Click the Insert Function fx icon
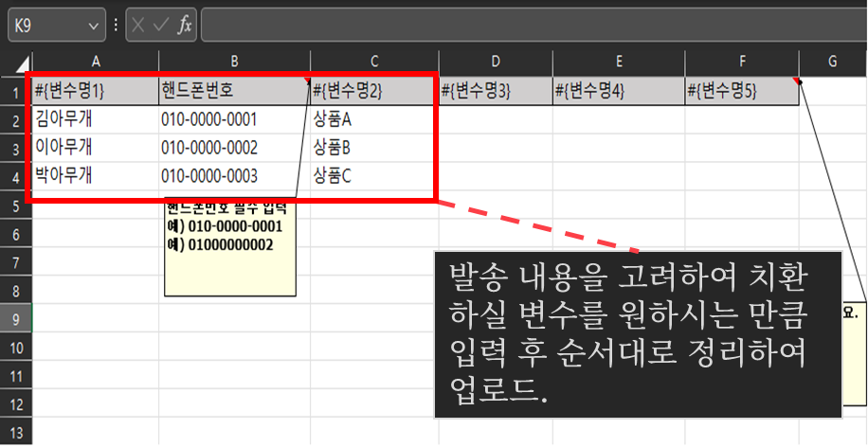Viewport: 868px width, 447px height. (x=185, y=26)
